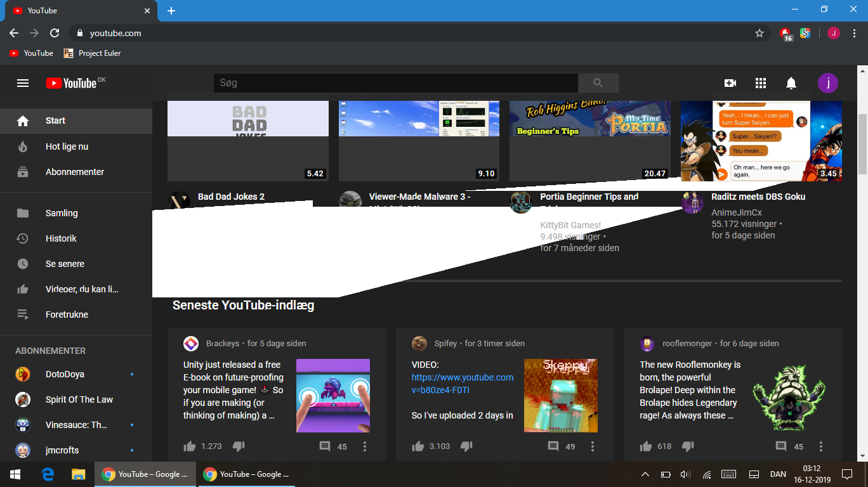Click KittyBit Games! channel name
The image size is (868, 487).
pyautogui.click(x=570, y=225)
